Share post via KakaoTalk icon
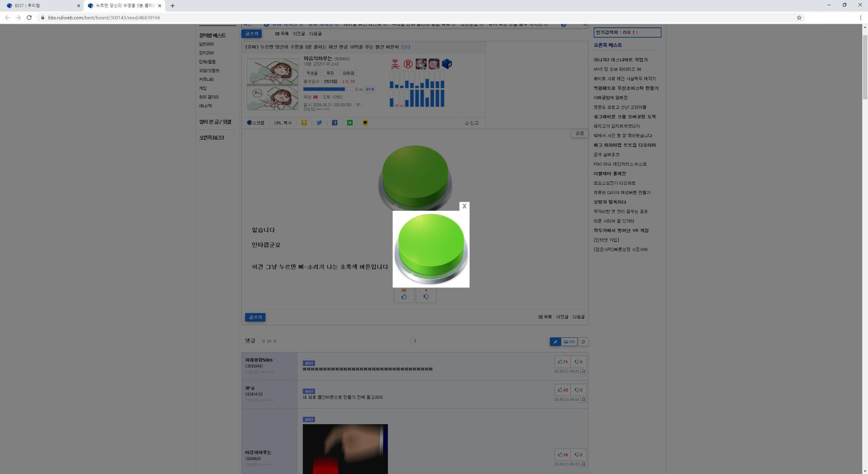The width and height of the screenshot is (868, 474). [x=365, y=123]
